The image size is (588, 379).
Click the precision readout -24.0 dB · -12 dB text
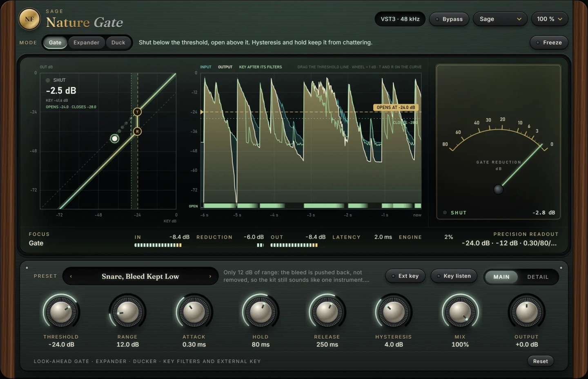click(x=509, y=243)
